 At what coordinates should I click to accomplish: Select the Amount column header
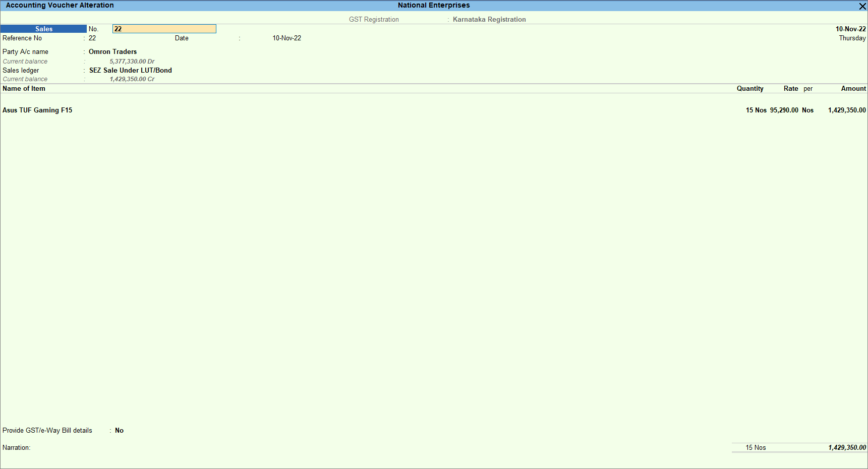853,89
